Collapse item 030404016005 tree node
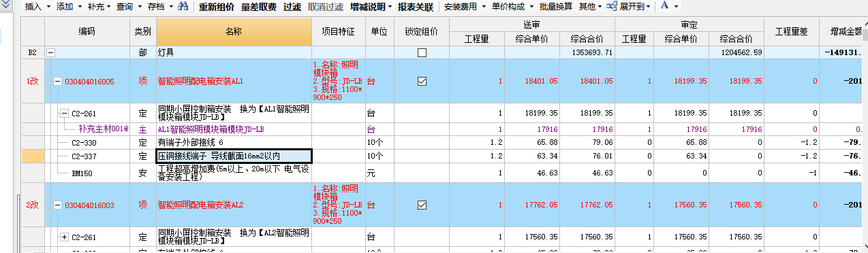Image resolution: width=868 pixels, height=253 pixels. tap(58, 81)
